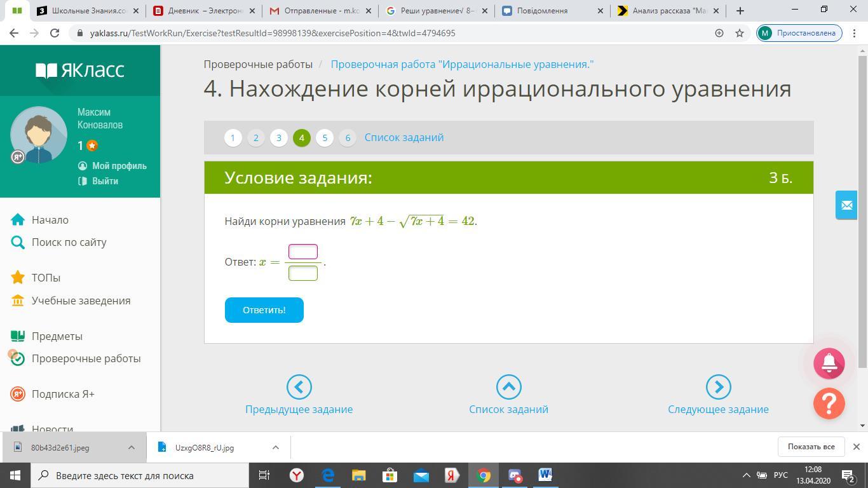The height and width of the screenshot is (488, 868).
Task: Click Следующее задание arrow icon
Action: click(x=718, y=387)
